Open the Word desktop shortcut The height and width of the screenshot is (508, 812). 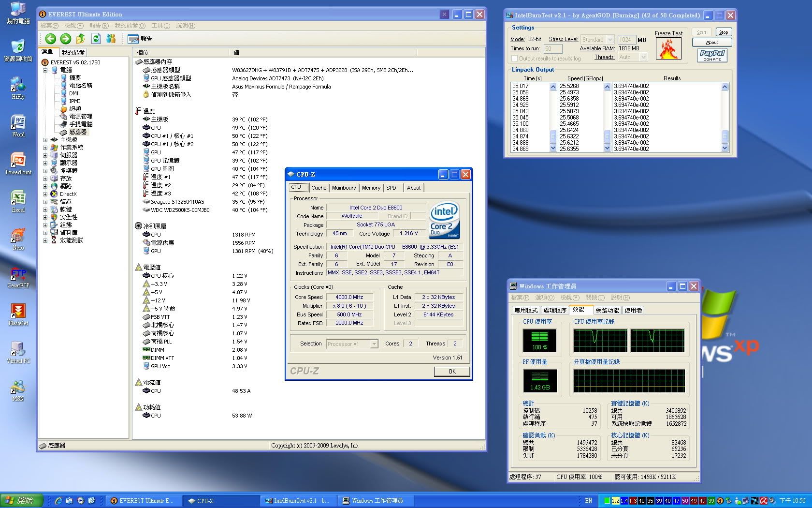click(18, 126)
